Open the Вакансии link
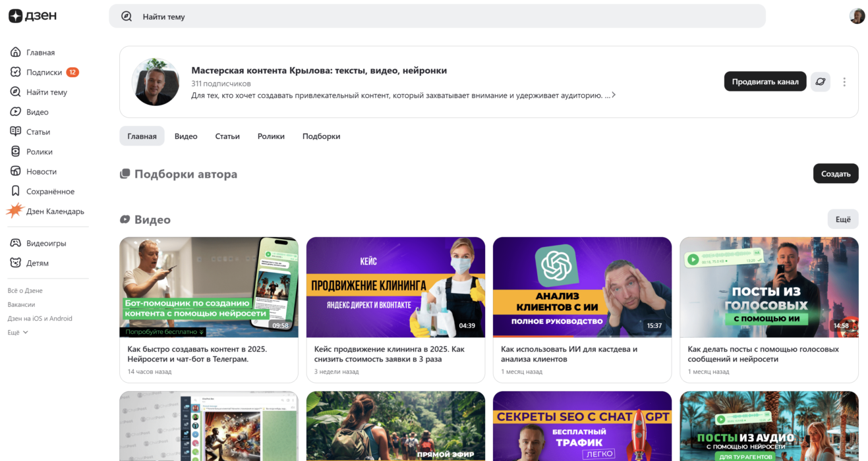868x461 pixels. click(21, 304)
